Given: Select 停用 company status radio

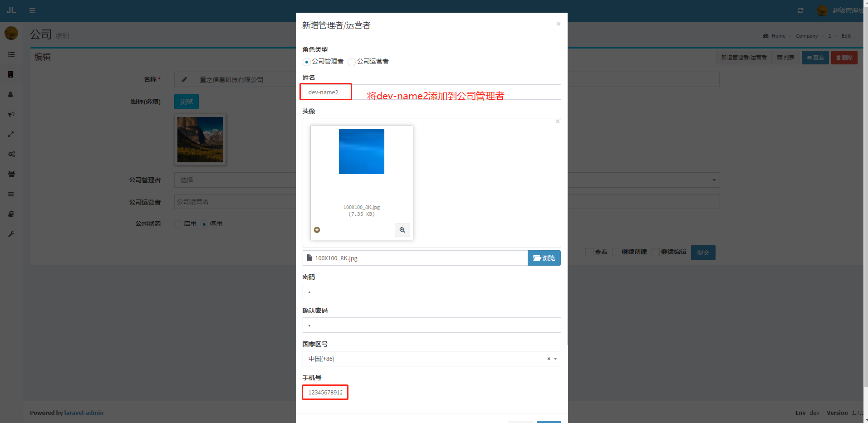Looking at the screenshot, I should coord(204,224).
